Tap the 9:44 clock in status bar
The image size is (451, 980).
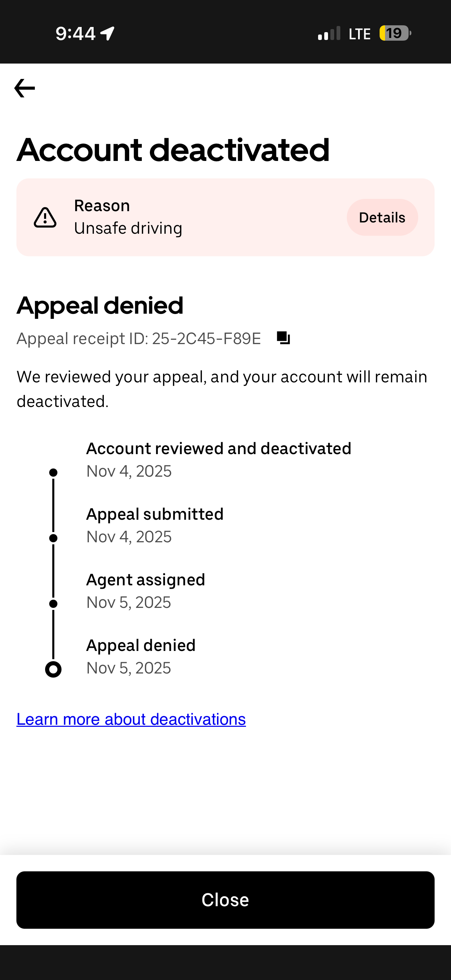[x=75, y=33]
